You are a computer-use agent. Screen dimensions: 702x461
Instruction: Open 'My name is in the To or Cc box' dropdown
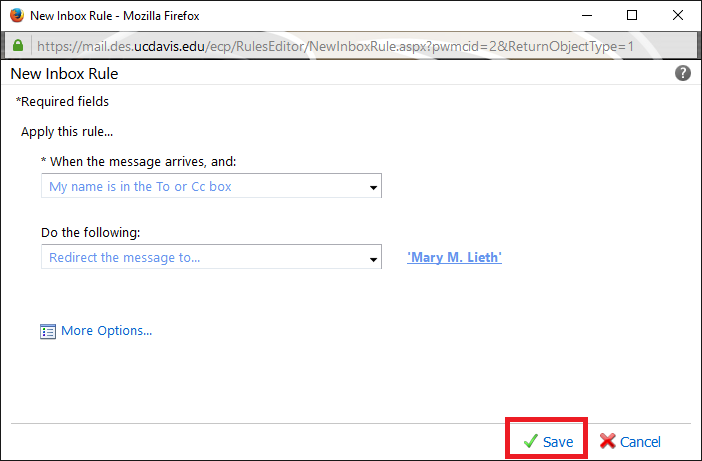[211, 186]
